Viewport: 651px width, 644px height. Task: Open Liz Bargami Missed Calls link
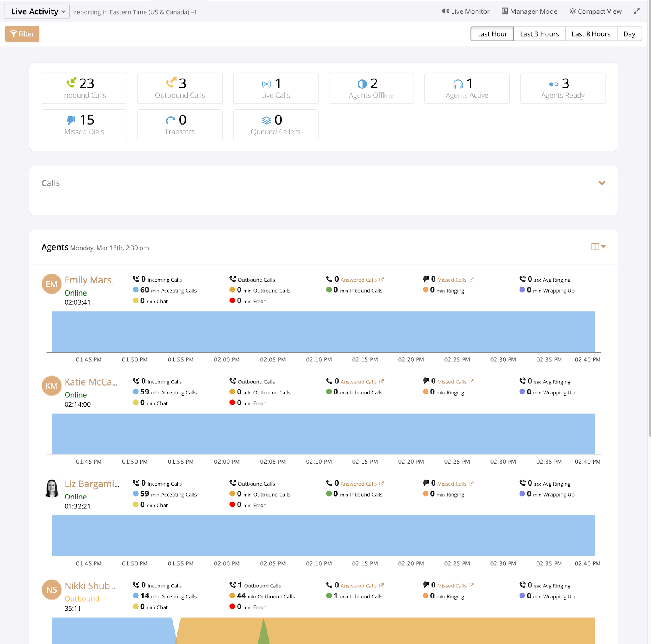pos(455,484)
